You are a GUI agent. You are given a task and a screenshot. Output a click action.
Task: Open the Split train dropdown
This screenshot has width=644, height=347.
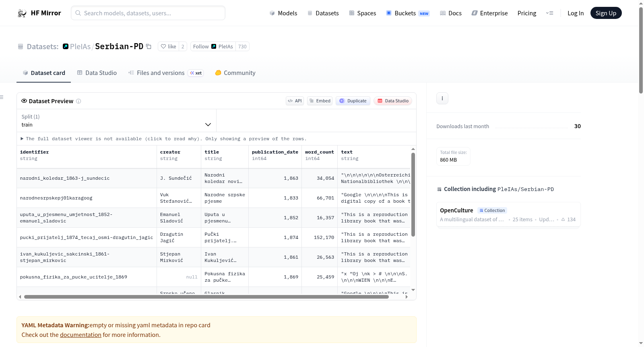point(116,121)
